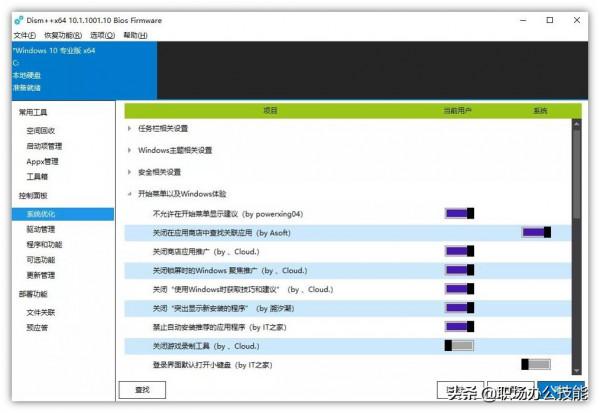Collapse the 开始菜单以及Windows体验 group
600x413 pixels.
[129, 194]
